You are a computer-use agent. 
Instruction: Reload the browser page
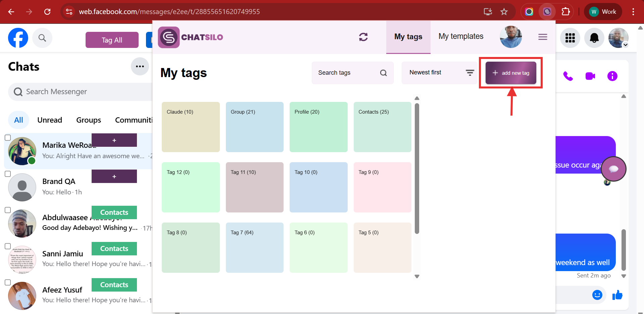pos(47,12)
